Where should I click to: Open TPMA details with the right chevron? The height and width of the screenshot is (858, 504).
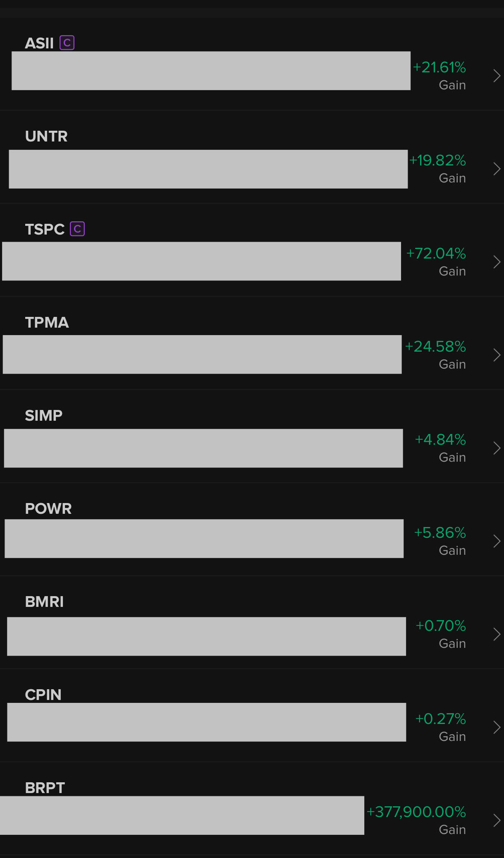[x=497, y=355]
